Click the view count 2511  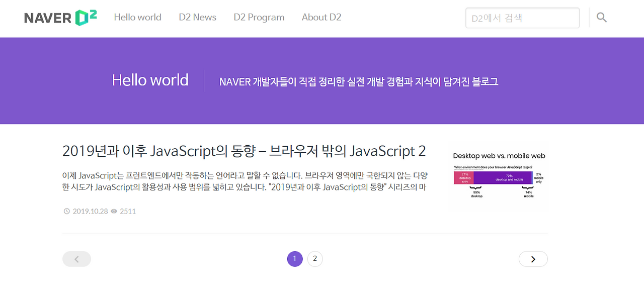(128, 211)
